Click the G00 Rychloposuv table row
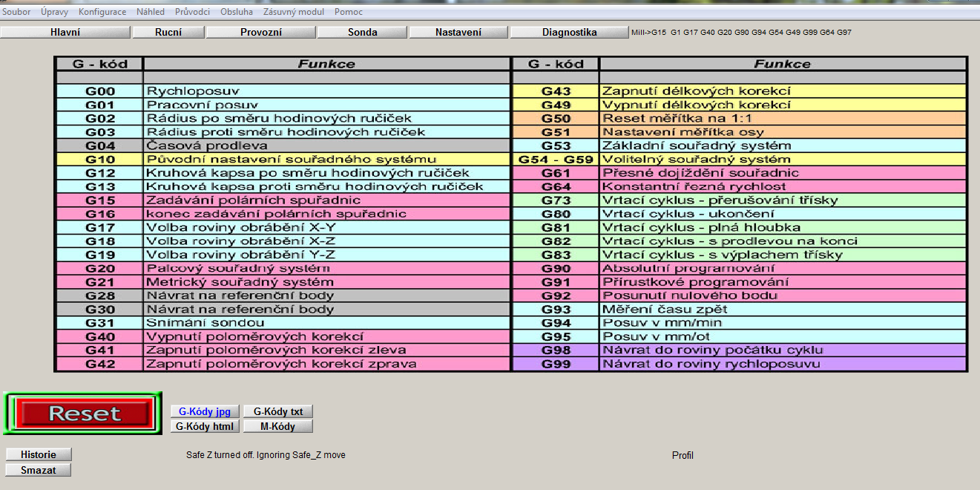This screenshot has width=980, height=490. tap(282, 91)
